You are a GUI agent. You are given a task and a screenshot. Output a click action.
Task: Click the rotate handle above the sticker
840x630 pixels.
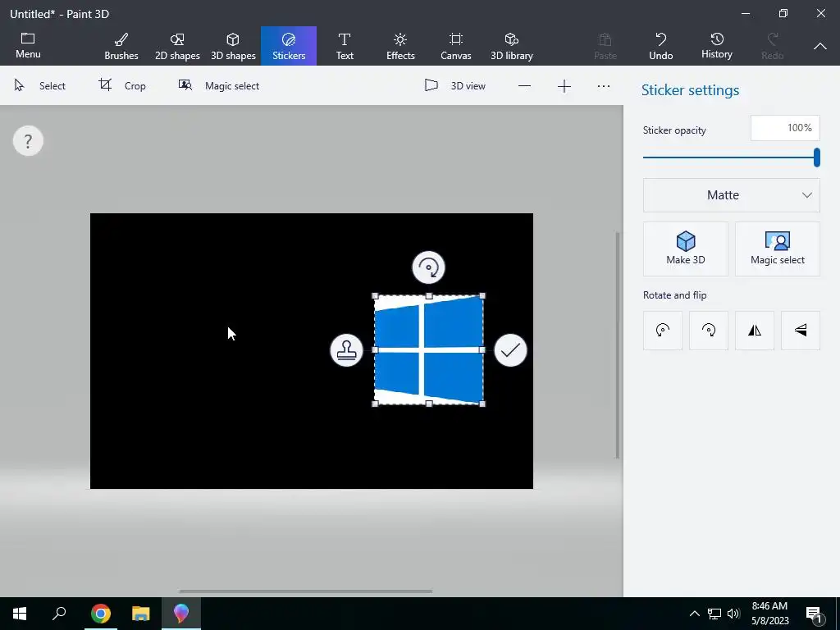(428, 267)
